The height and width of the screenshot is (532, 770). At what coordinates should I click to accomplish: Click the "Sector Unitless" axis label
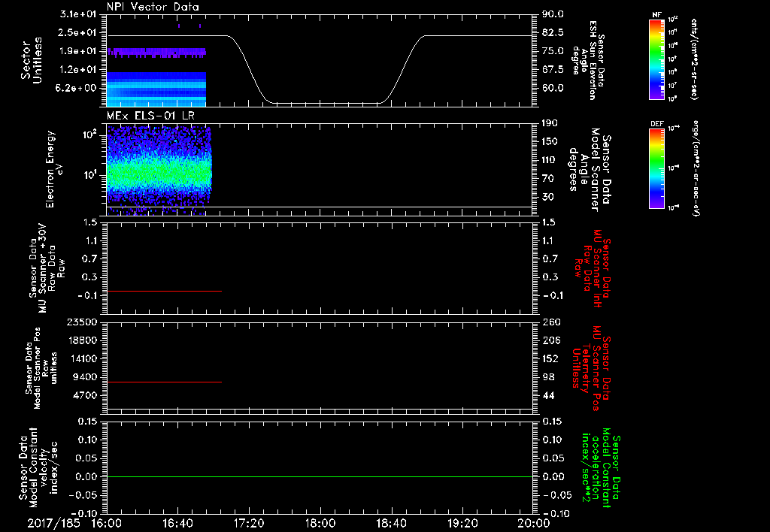tap(32, 60)
